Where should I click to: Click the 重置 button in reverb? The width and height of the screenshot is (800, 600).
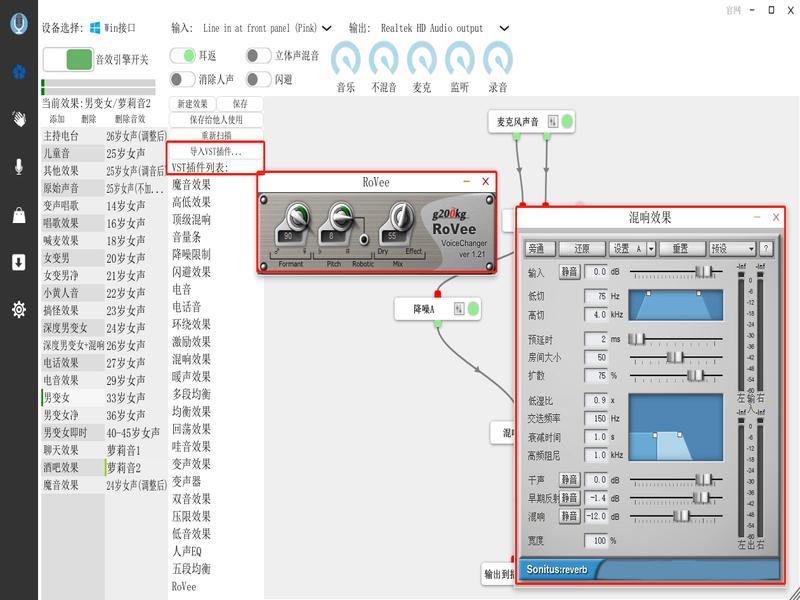(x=682, y=249)
